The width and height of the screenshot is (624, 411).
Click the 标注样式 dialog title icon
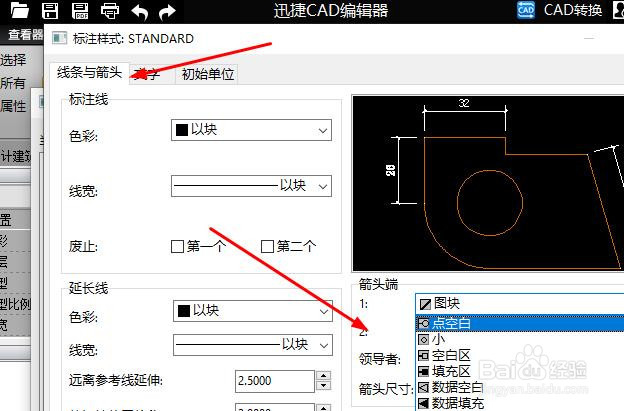(60, 38)
